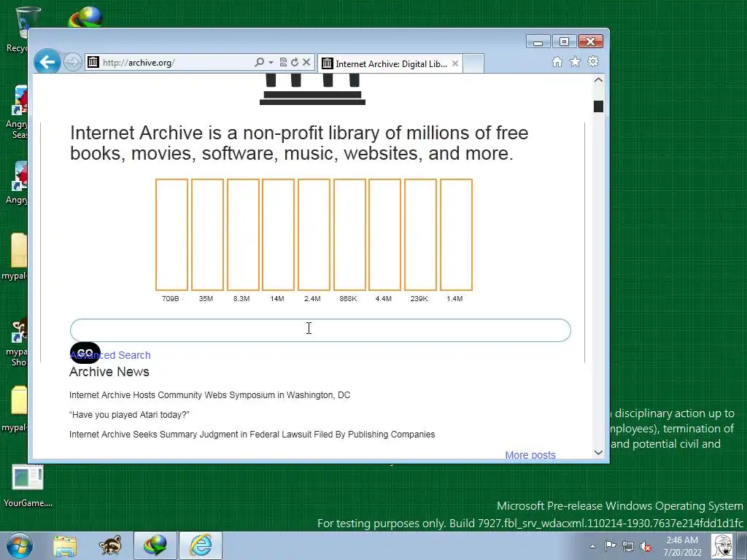This screenshot has height=560, width=747.
Task: Click the Forward navigation arrow
Action: pyautogui.click(x=72, y=63)
